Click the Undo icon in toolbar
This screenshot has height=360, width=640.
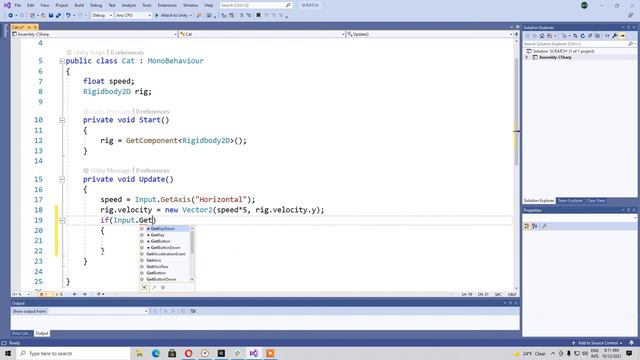(68, 15)
